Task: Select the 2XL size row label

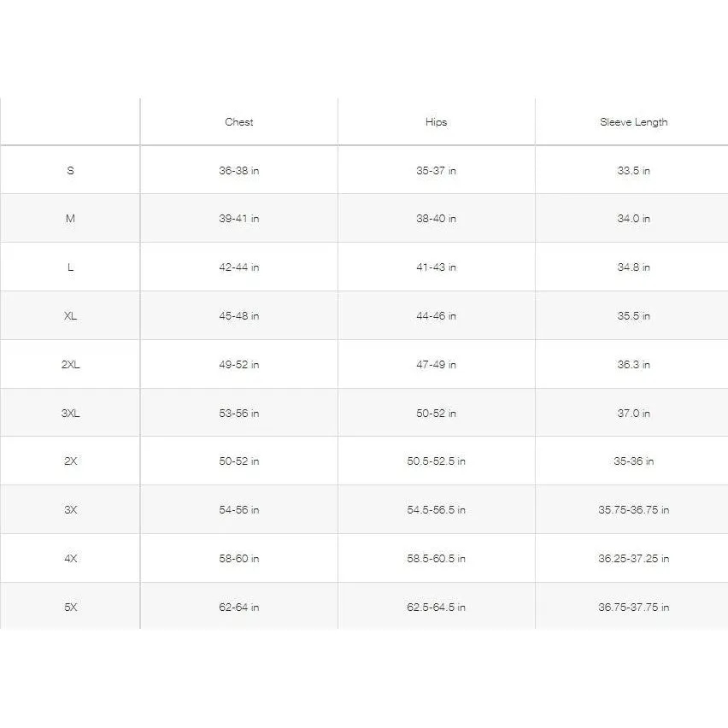Action: pos(70,365)
